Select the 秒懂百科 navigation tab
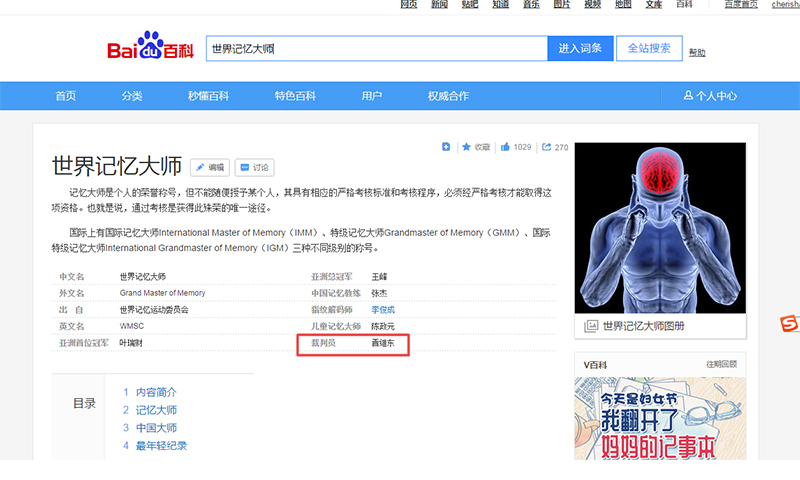This screenshot has width=800, height=480. pos(208,96)
